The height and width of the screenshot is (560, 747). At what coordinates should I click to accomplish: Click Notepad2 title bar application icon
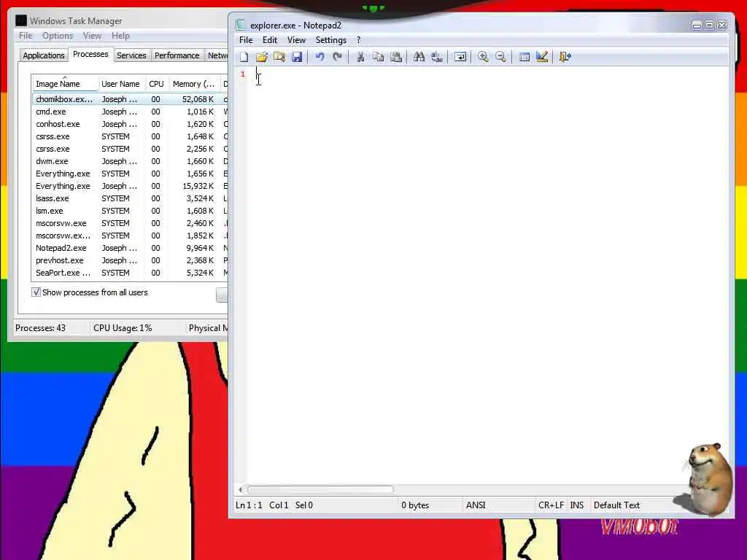click(241, 26)
